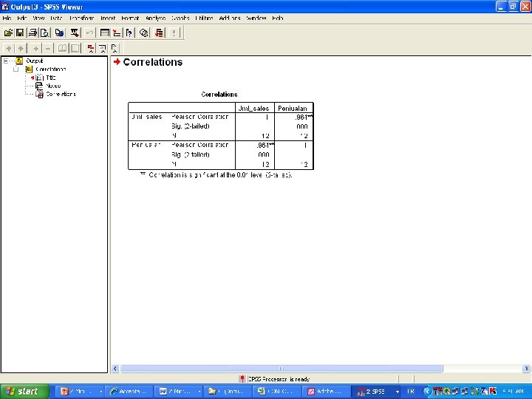
Task: Switch to the Microsoft Word taskbar button
Action: (x=179, y=392)
